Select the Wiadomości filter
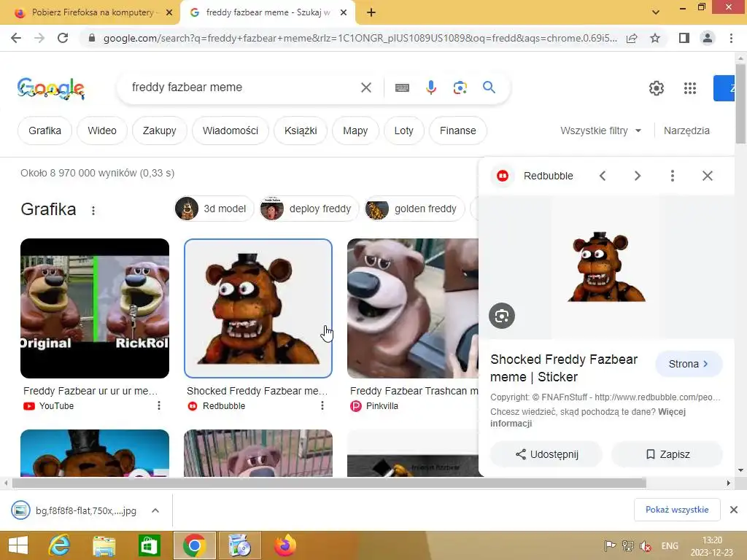 point(231,131)
